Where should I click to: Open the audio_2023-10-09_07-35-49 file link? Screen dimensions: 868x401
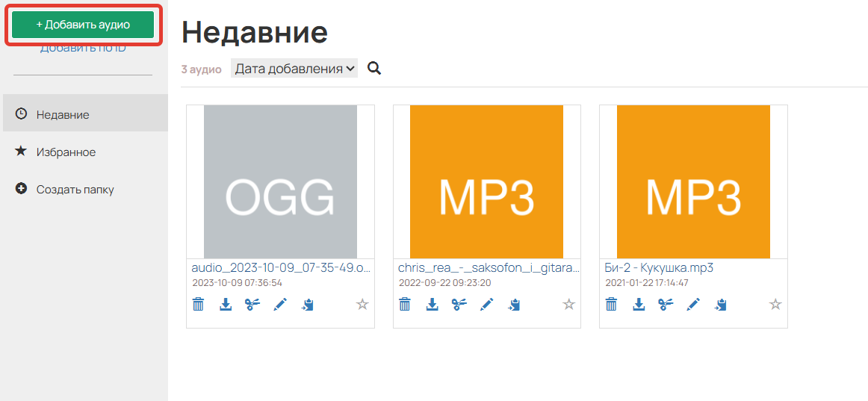click(281, 268)
